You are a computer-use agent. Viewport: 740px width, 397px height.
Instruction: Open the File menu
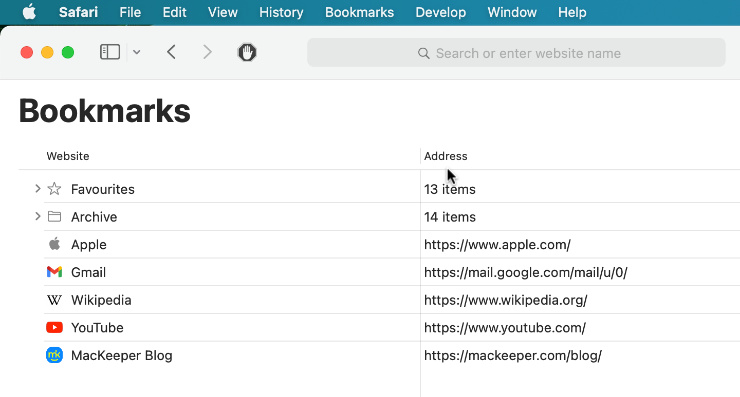pyautogui.click(x=130, y=12)
